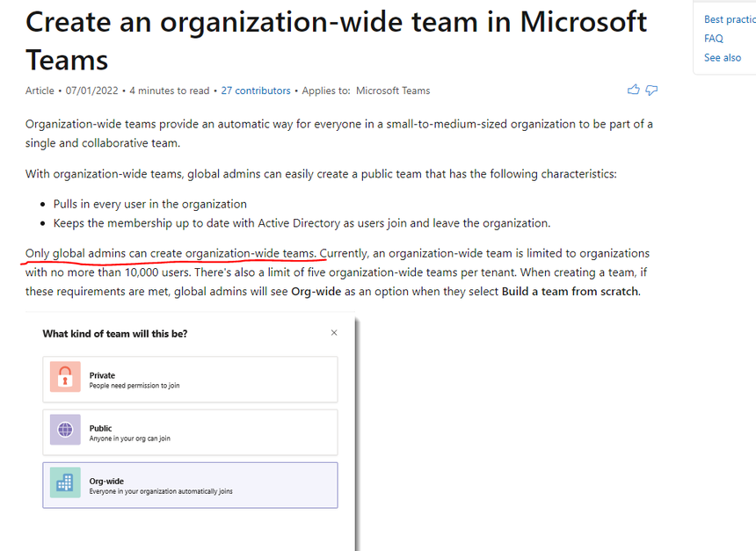The image size is (756, 551).
Task: Close the team type dialog with X
Action: [x=333, y=333]
